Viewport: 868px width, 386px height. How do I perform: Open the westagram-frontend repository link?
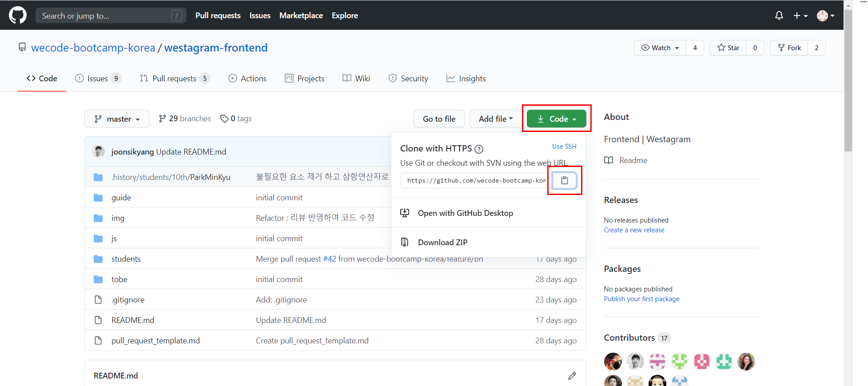tap(216, 48)
